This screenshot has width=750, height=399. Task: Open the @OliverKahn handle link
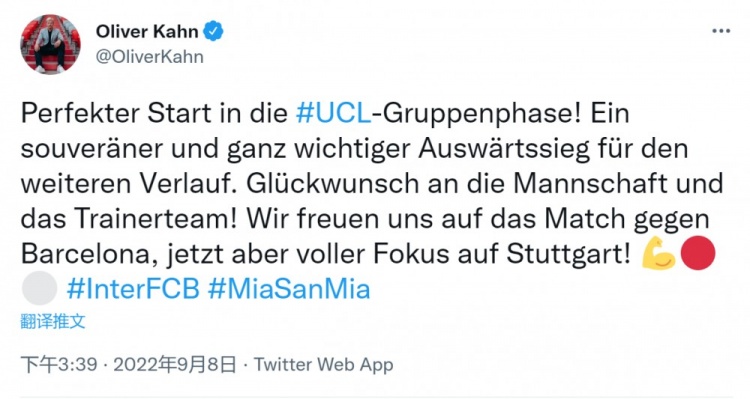pos(150,56)
